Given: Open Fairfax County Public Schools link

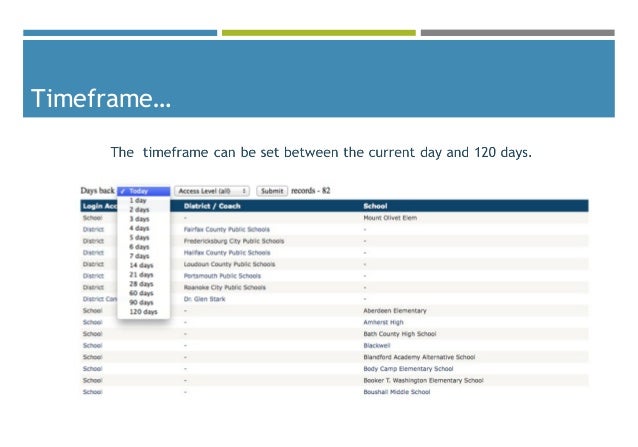Looking at the screenshot, I should pyautogui.click(x=227, y=229).
